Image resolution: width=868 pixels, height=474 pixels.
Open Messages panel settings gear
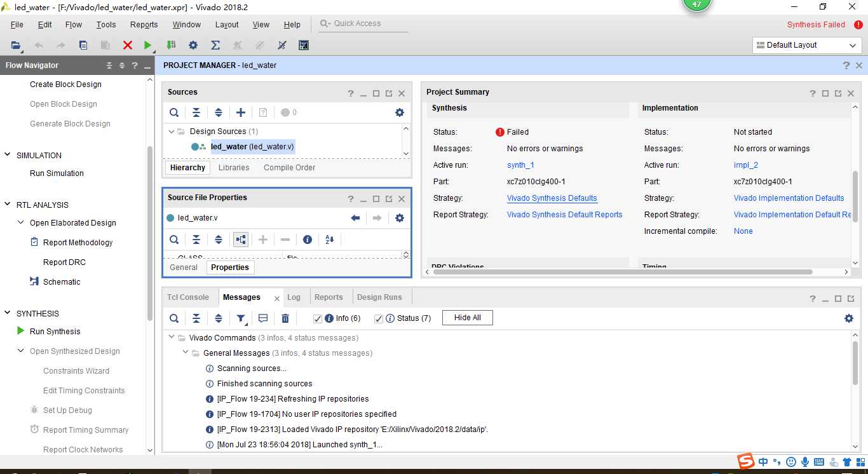pos(849,318)
